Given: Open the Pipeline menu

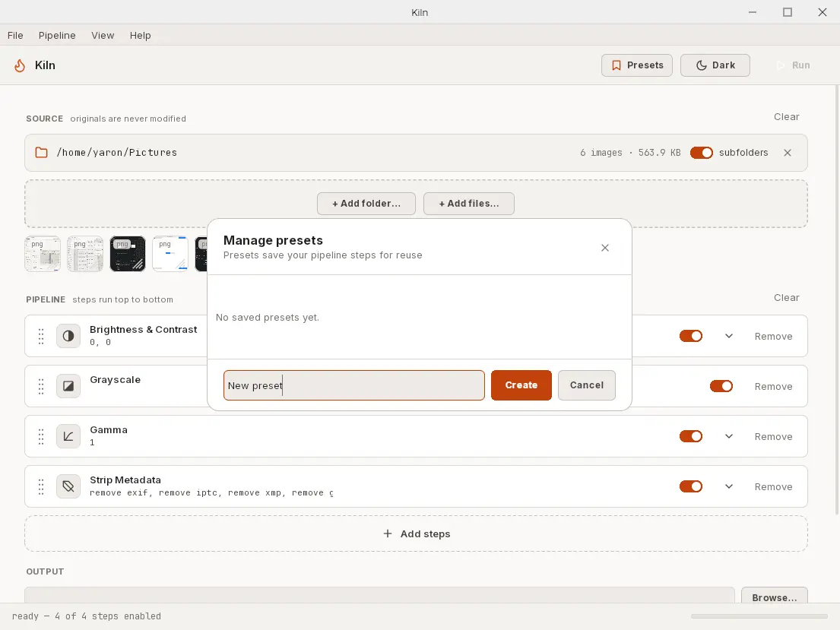Looking at the screenshot, I should coord(57,36).
